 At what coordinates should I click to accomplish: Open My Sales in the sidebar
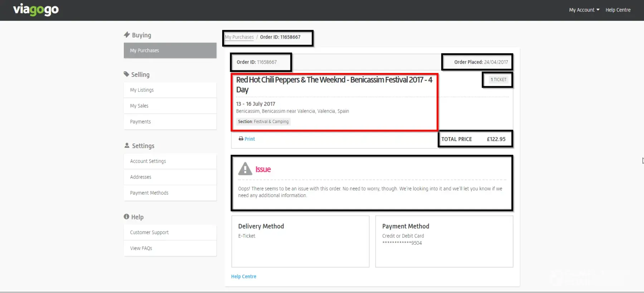pos(170,106)
